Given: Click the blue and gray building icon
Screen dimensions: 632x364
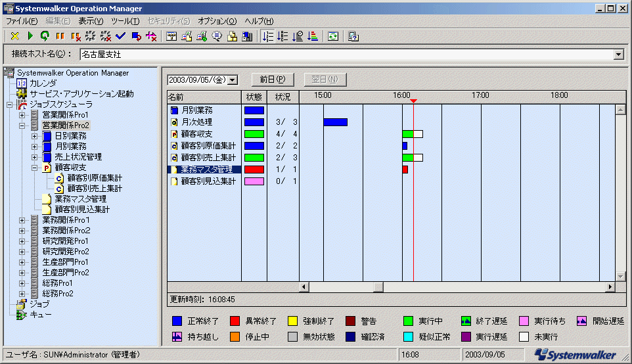Looking at the screenshot, I should tap(247, 36).
